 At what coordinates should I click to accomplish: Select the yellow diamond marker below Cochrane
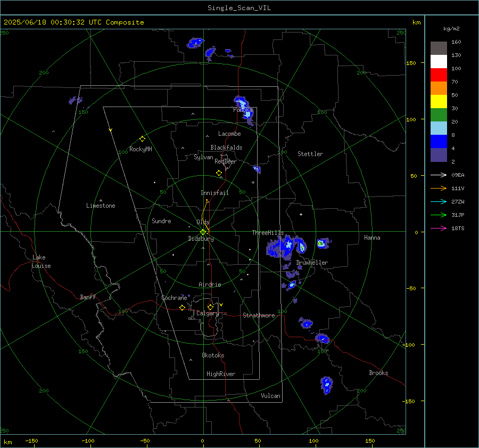coord(182,308)
